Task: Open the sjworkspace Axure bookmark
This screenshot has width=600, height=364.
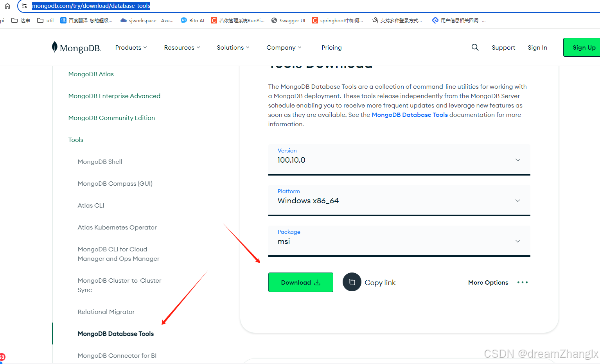Action: click(147, 21)
